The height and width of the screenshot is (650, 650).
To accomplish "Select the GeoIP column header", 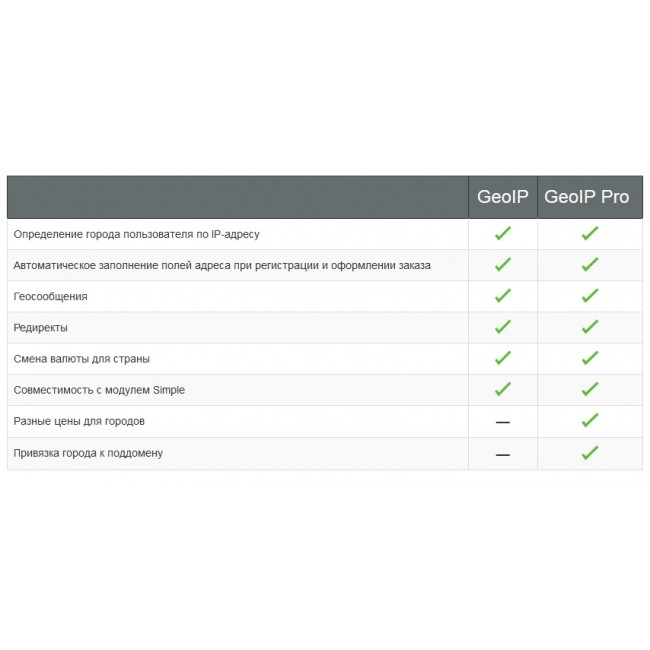I will (x=502, y=197).
